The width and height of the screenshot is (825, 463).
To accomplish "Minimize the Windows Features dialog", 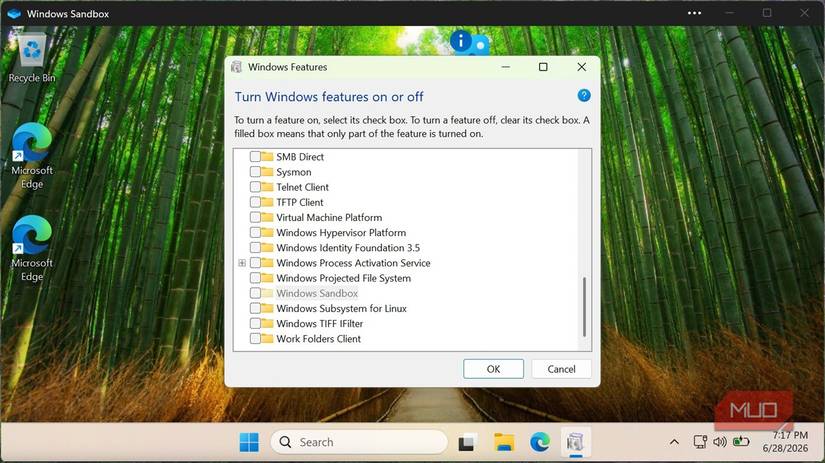I will [x=506, y=67].
